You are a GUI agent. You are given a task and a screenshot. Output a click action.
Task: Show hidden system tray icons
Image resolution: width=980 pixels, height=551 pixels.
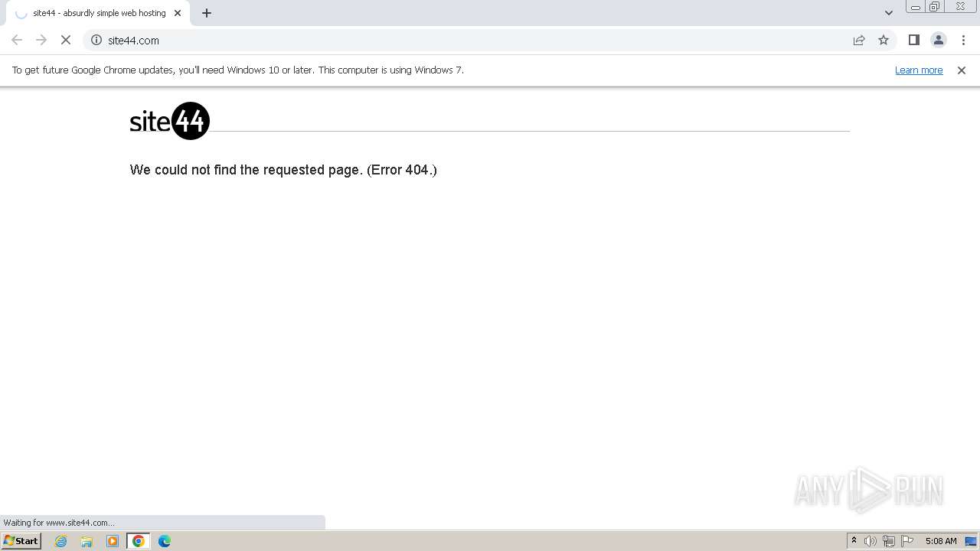click(x=854, y=541)
